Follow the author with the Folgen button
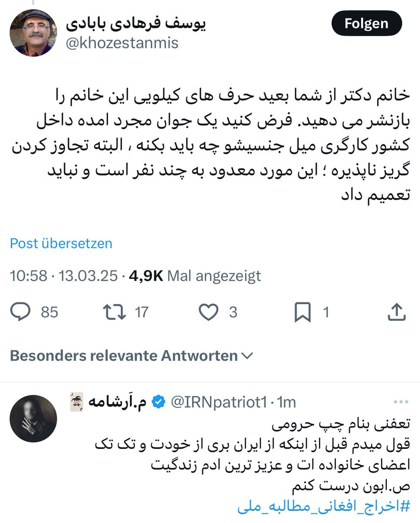Viewport: 420px width, 523px height. coord(366,24)
